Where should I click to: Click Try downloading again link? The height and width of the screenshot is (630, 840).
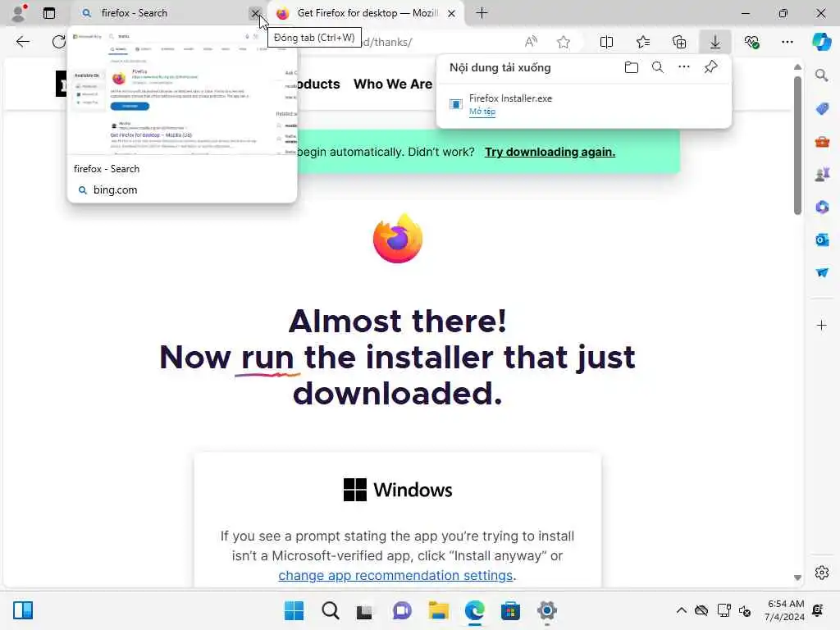coord(550,152)
